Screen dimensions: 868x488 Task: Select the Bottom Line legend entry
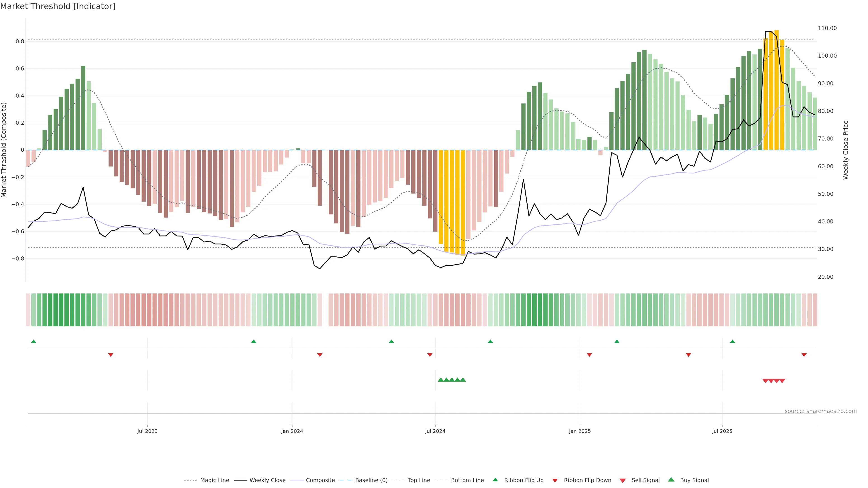[467, 480]
